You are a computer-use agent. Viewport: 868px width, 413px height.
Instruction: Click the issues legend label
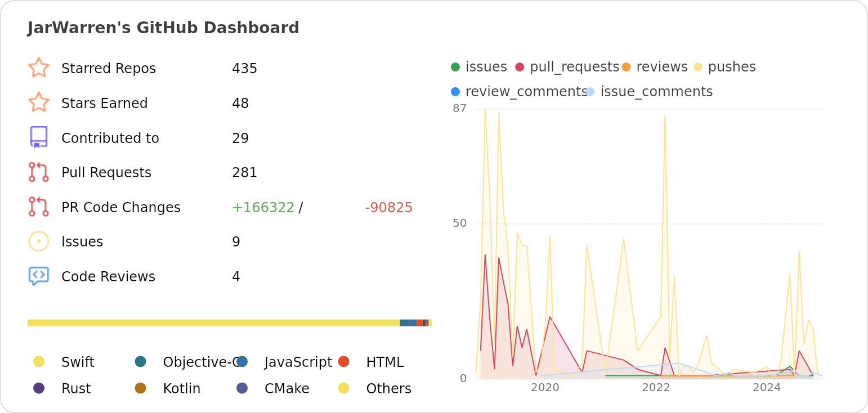[486, 67]
